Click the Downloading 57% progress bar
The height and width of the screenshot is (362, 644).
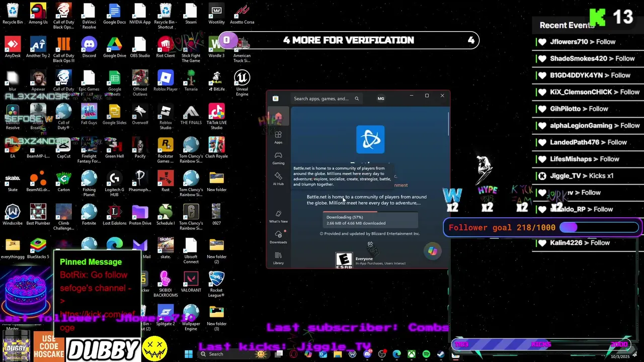[x=370, y=220]
